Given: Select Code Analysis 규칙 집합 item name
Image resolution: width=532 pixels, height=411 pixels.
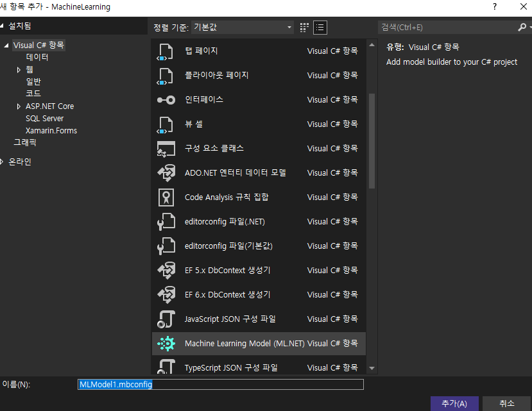Looking at the screenshot, I should click(227, 197).
